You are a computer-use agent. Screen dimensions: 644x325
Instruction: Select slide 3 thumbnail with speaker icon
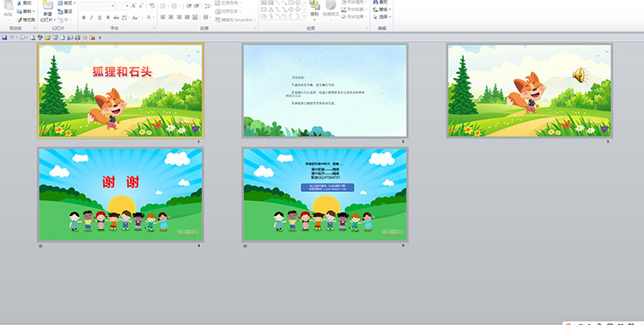(530, 91)
